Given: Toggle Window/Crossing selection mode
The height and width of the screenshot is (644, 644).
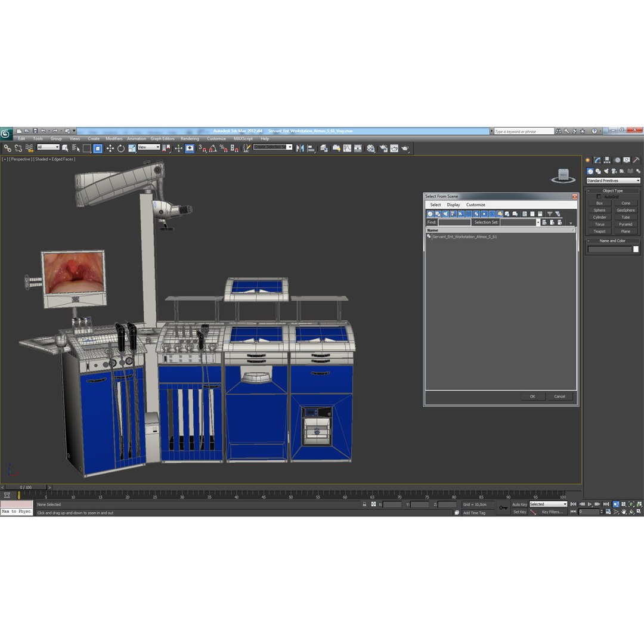Looking at the screenshot, I should tap(98, 148).
